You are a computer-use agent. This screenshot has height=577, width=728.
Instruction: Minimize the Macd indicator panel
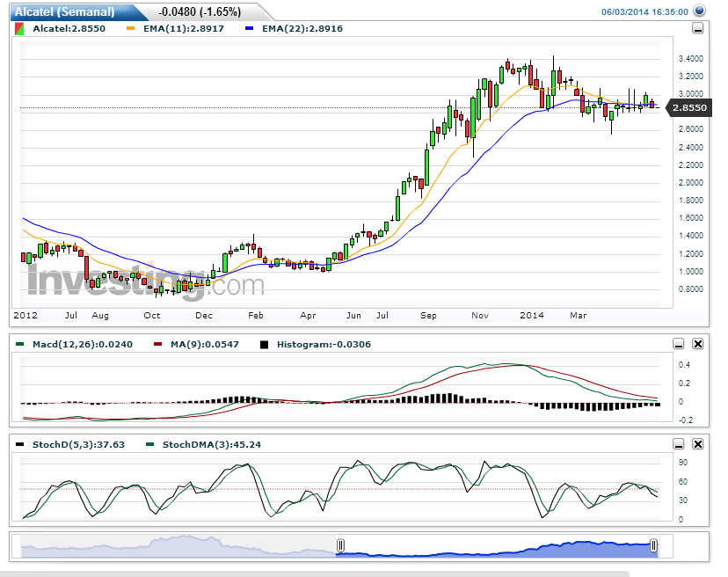click(678, 344)
